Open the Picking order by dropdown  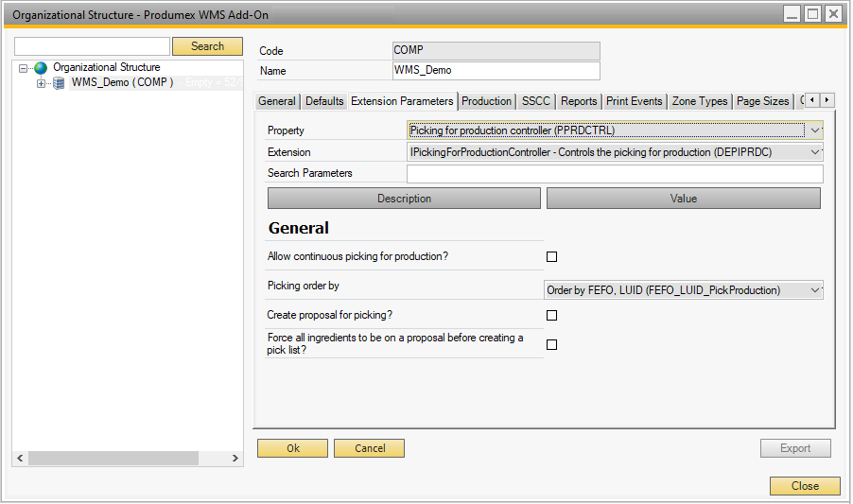tap(815, 290)
